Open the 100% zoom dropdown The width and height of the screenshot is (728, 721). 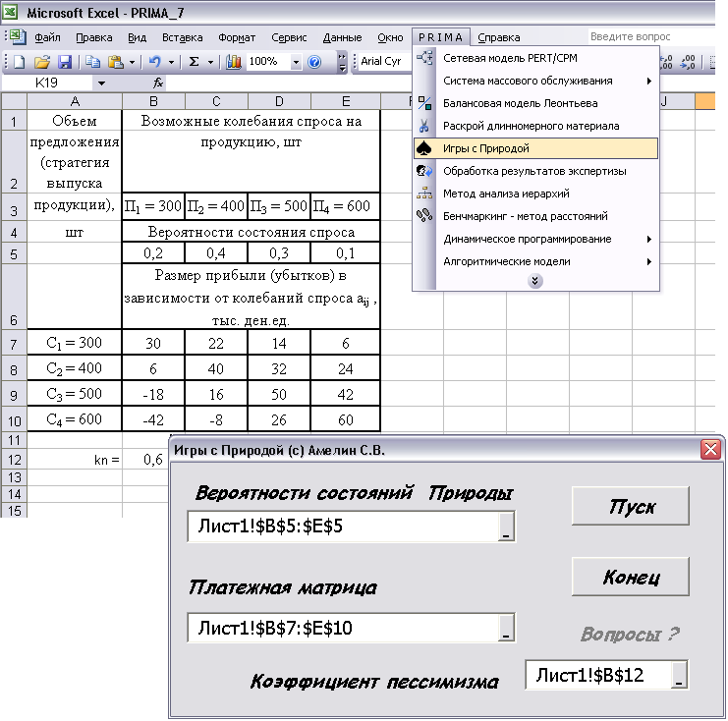click(296, 62)
